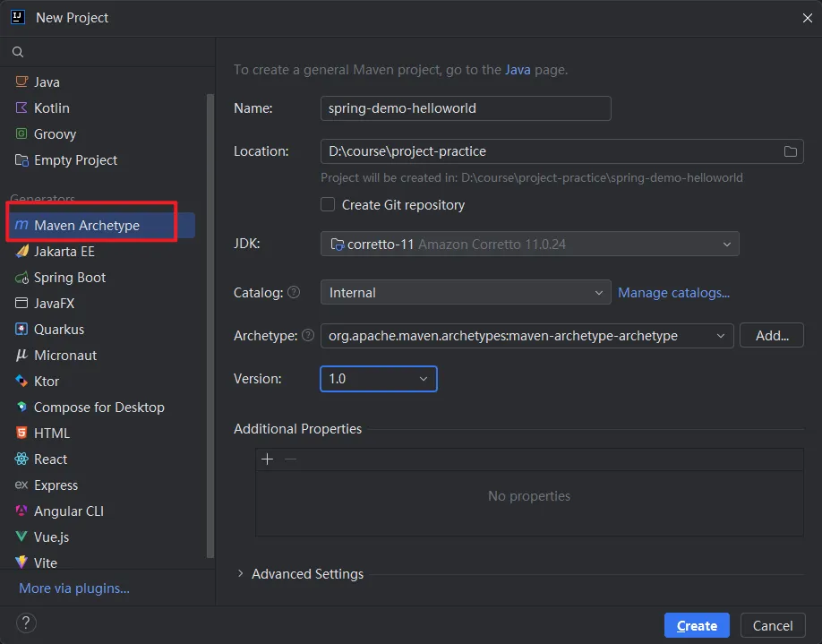Open help with bottom question mark button
The width and height of the screenshot is (822, 644).
[26, 623]
